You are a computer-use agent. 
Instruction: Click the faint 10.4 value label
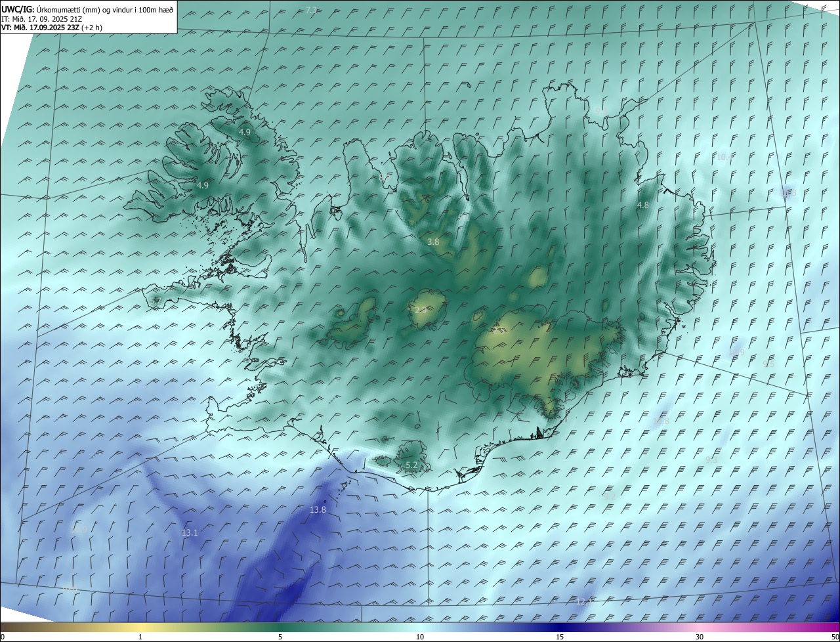724,158
